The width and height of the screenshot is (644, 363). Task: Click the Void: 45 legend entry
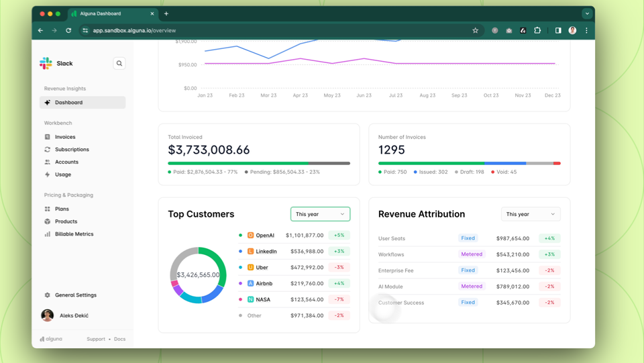pyautogui.click(x=504, y=172)
